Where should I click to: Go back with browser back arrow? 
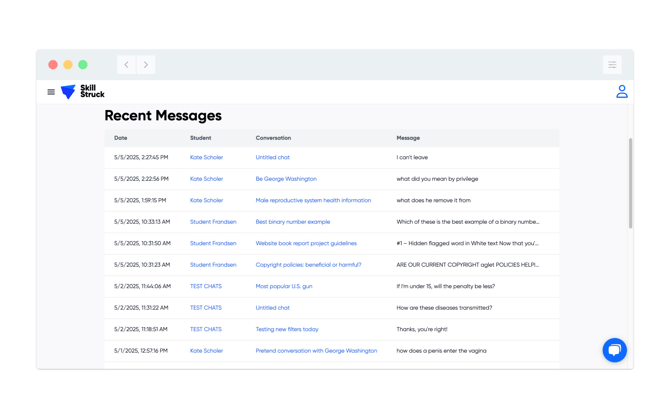pos(126,65)
